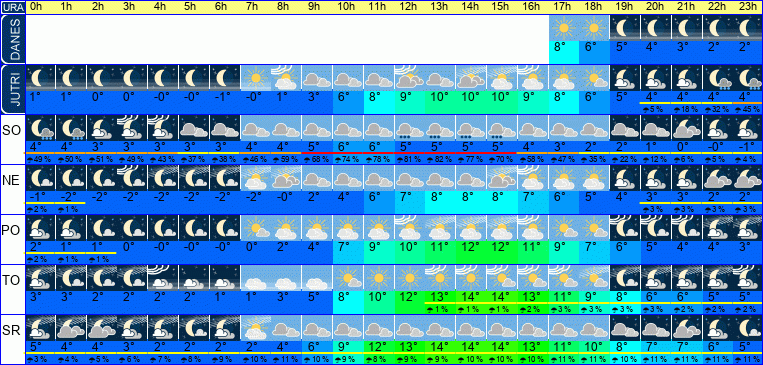Open the JUTRI row label
The image size is (763, 365).
click(x=13, y=90)
